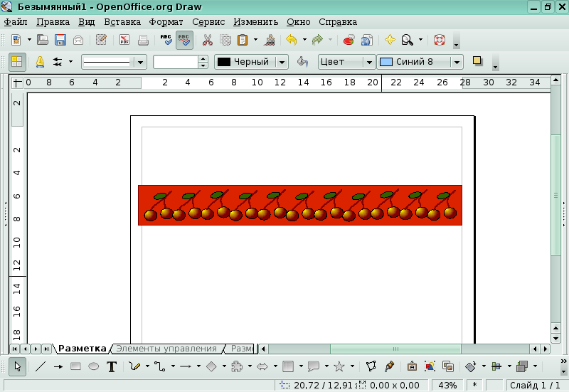Go to first layer tab arrow
Screen dimensions: 569x392
pyautogui.click(x=14, y=349)
